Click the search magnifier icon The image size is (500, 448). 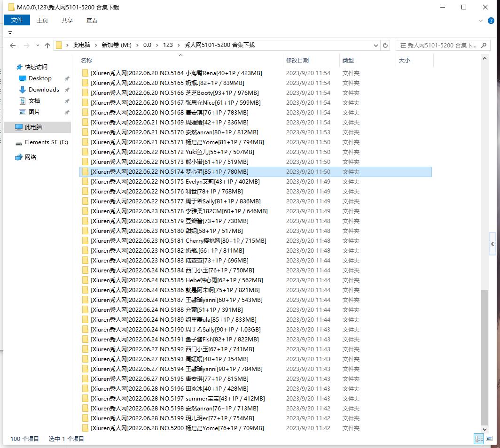[x=484, y=45]
